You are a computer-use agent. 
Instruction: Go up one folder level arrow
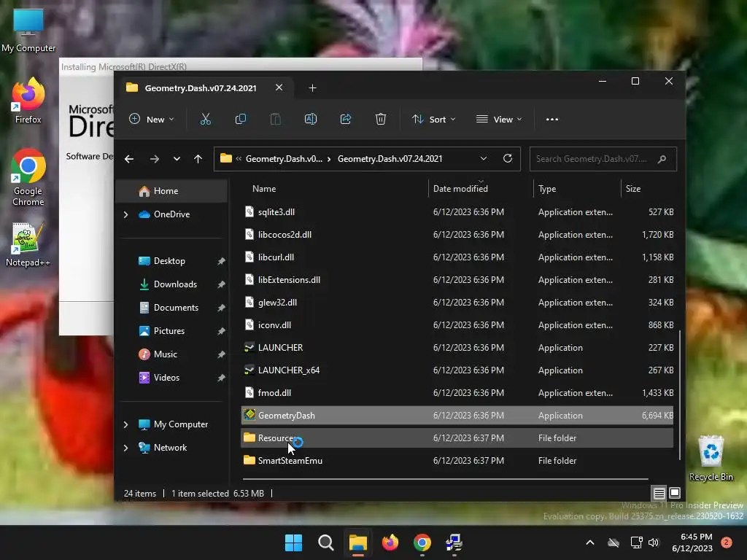[198, 159]
